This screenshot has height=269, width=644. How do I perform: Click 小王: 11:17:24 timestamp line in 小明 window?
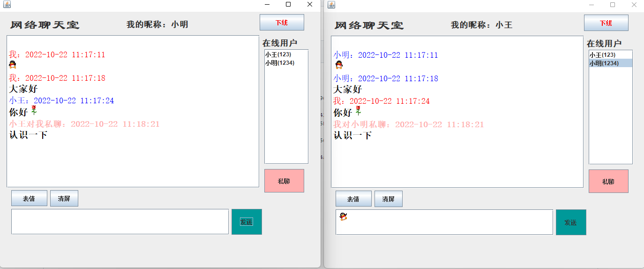coord(61,100)
